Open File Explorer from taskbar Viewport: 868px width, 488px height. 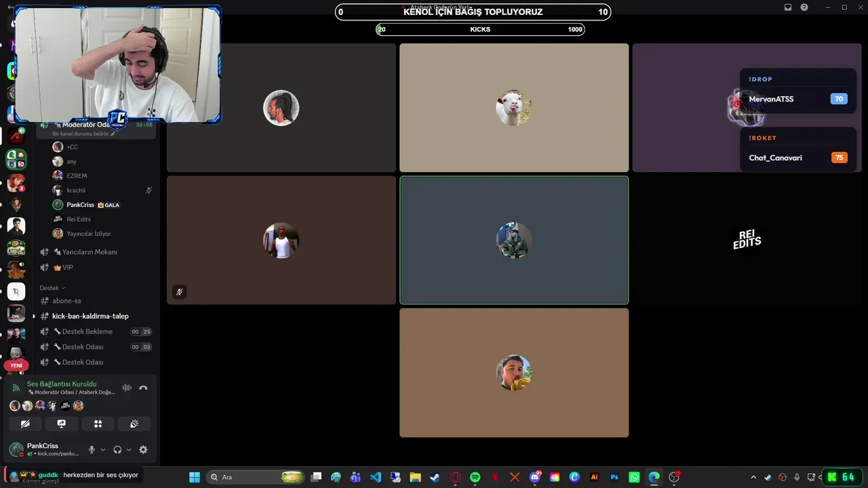click(415, 477)
